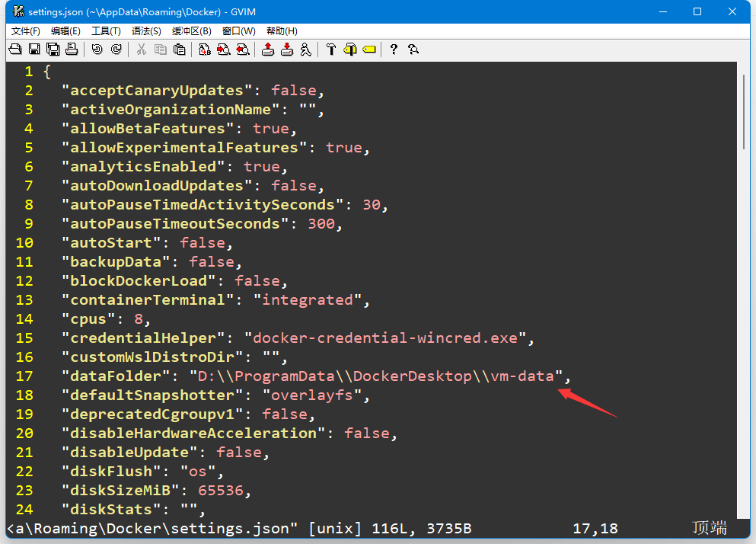
Task: Click the "activeOrganizationName" key
Action: [171, 110]
